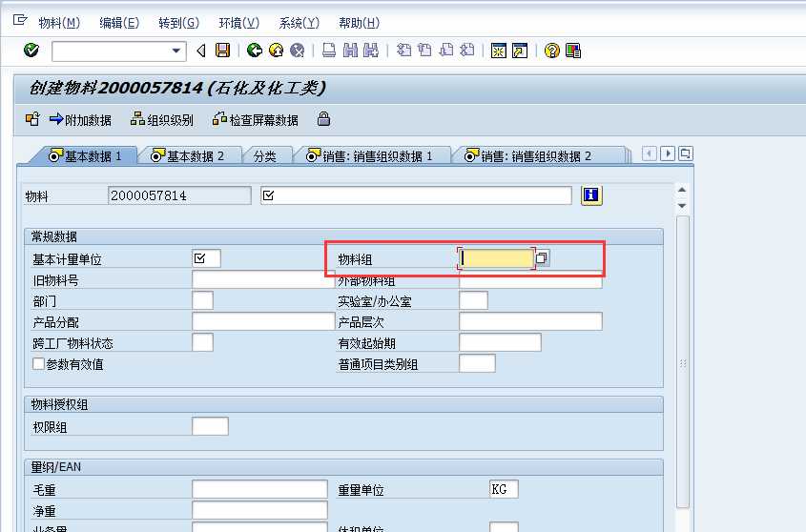Click the 毛重 input field

pyautogui.click(x=259, y=489)
